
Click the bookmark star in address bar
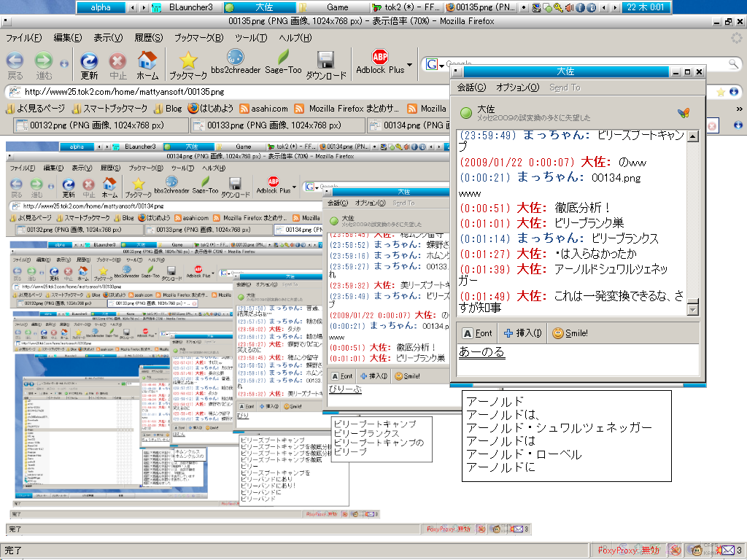721,91
